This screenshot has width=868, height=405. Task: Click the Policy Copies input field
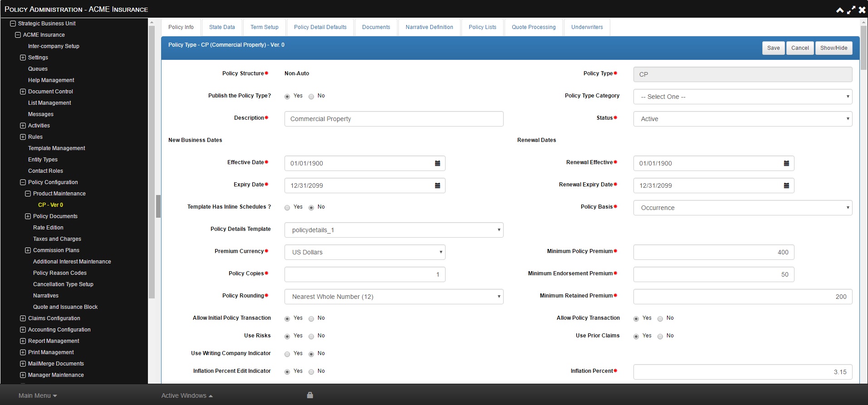tap(365, 274)
